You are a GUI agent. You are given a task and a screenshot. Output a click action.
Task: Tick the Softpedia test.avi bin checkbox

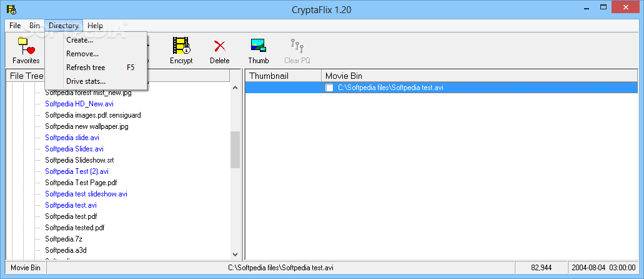pyautogui.click(x=329, y=88)
